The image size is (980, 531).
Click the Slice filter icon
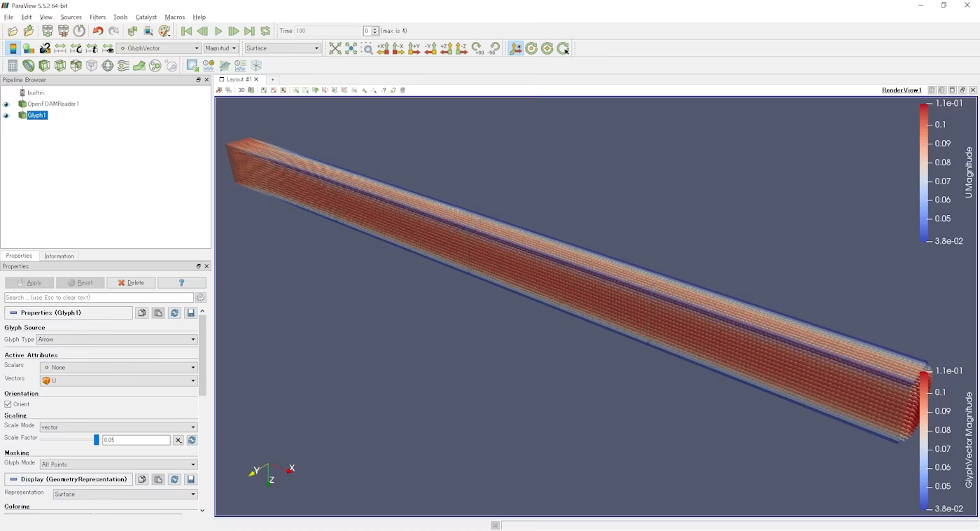(60, 65)
